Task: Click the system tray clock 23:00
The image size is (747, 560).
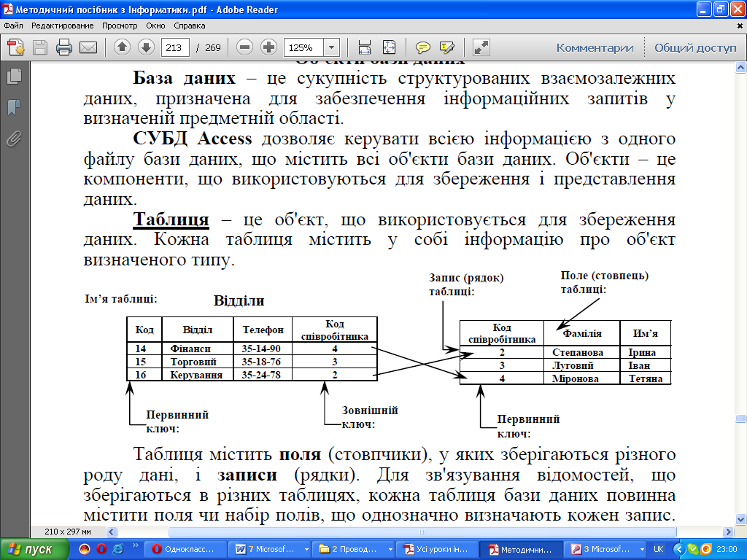Action: [726, 549]
